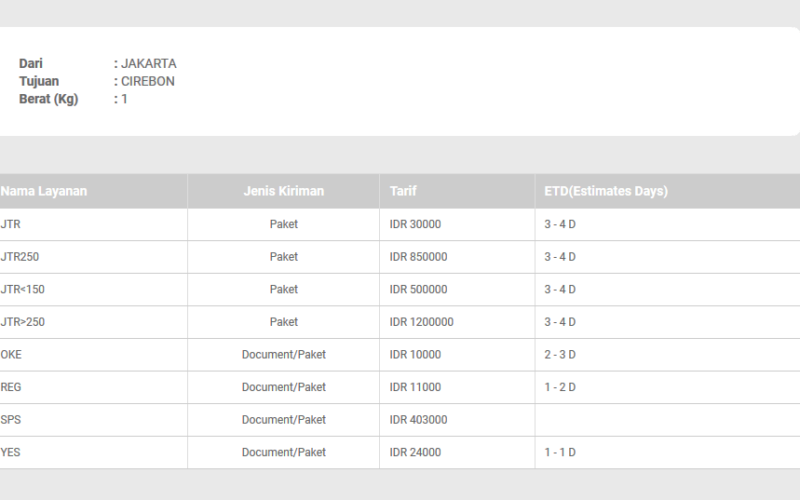This screenshot has height=500, width=800.
Task: Select the JTR250 service name
Action: [x=20, y=257]
